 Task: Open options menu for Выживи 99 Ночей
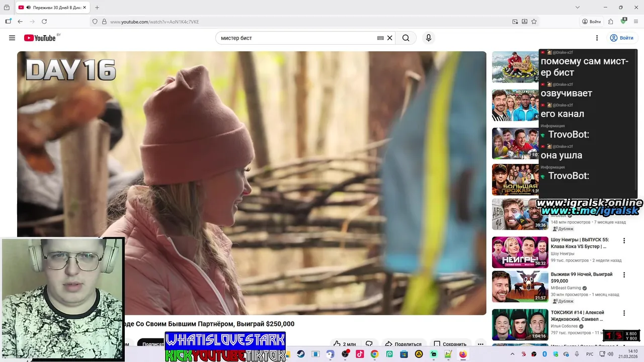point(624,275)
